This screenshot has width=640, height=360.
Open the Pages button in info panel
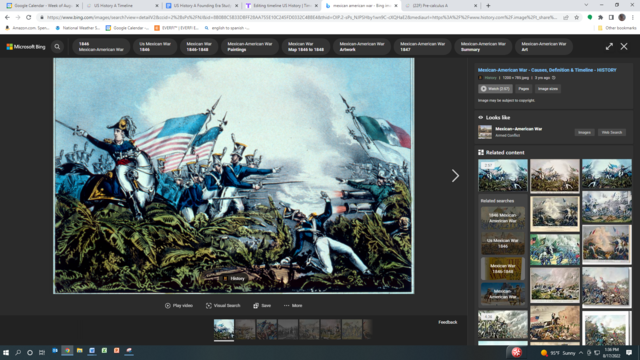(523, 89)
